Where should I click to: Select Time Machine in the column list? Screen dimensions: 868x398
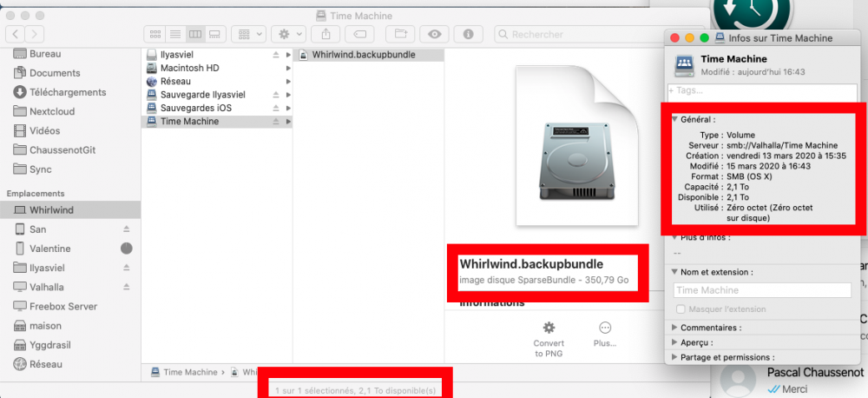pyautogui.click(x=216, y=122)
